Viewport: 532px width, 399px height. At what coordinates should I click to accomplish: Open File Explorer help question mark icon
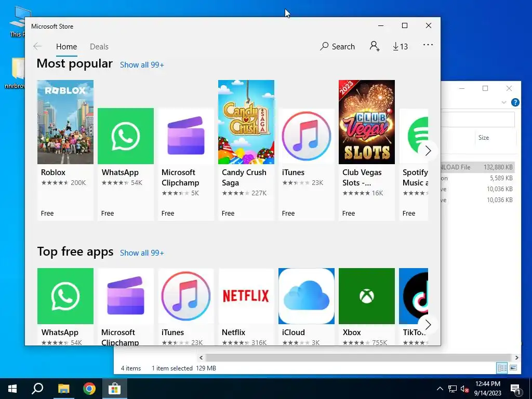[515, 102]
